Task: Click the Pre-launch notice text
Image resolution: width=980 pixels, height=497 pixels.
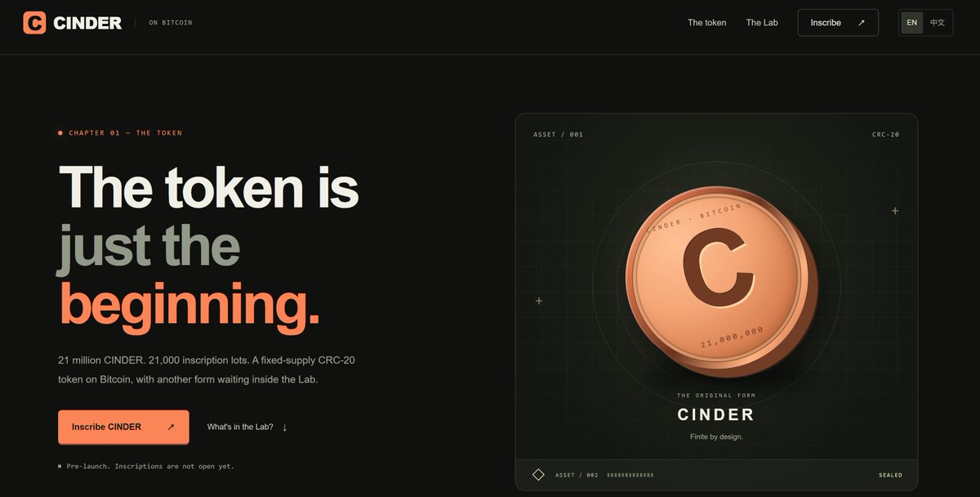Action: 150,466
